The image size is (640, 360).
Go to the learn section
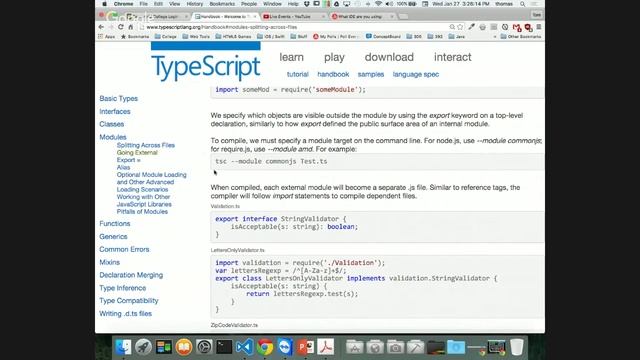291,57
